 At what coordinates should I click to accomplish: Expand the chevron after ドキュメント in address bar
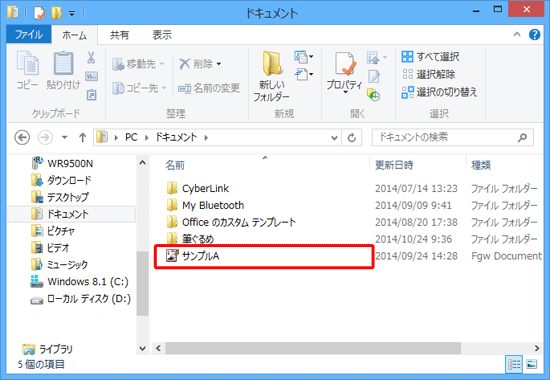coord(206,138)
